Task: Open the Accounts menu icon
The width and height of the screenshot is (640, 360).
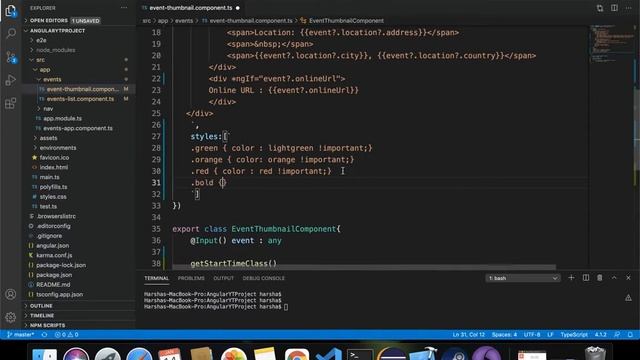Action: (11, 294)
